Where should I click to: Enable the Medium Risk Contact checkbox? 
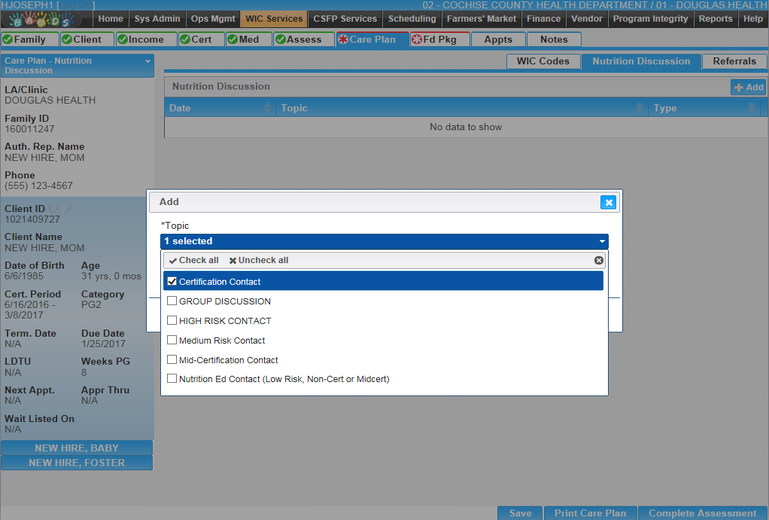point(172,340)
